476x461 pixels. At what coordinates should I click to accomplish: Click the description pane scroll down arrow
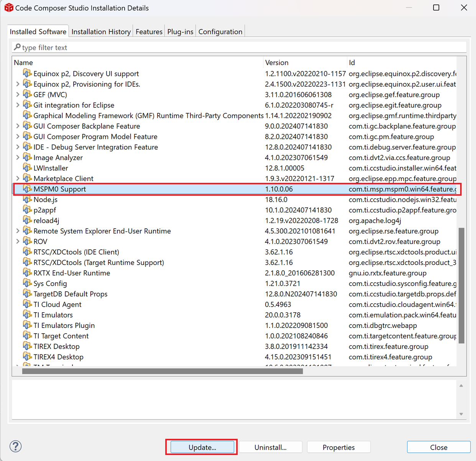click(x=461, y=414)
